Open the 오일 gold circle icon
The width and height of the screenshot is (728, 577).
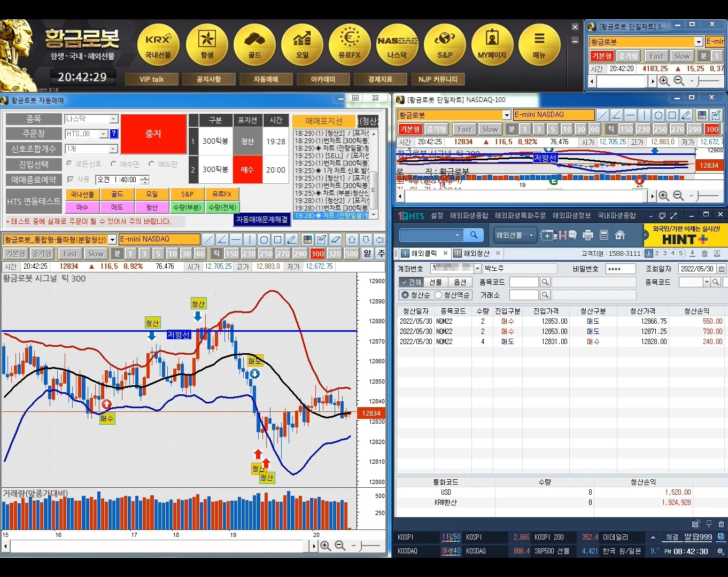coord(302,45)
